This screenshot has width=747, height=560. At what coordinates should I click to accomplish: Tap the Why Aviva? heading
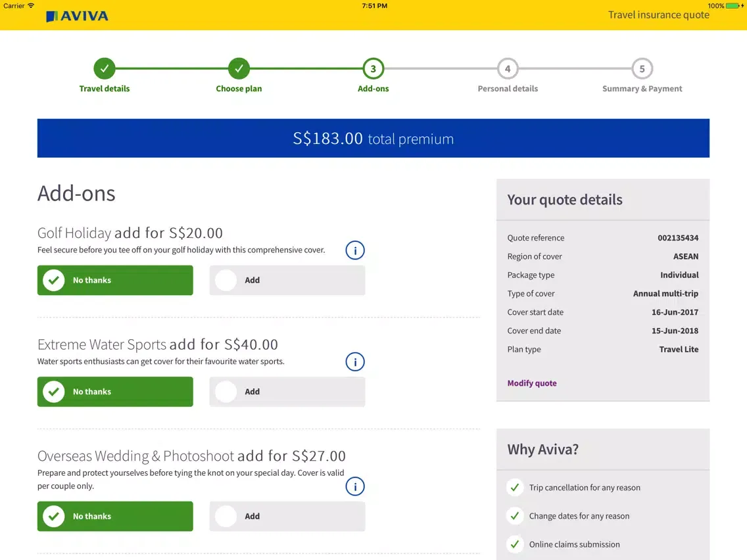pos(542,449)
